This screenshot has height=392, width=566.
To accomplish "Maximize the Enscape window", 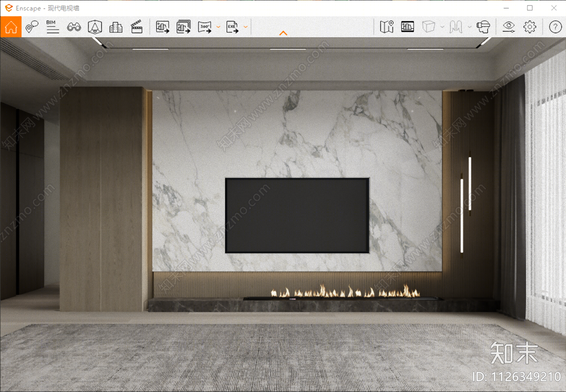I will coord(530,8).
